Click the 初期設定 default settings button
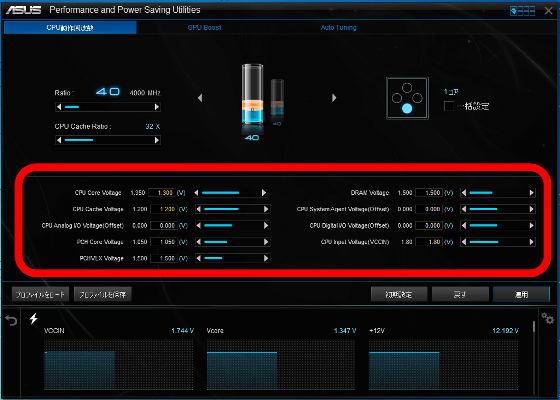560x400 pixels. click(399, 295)
